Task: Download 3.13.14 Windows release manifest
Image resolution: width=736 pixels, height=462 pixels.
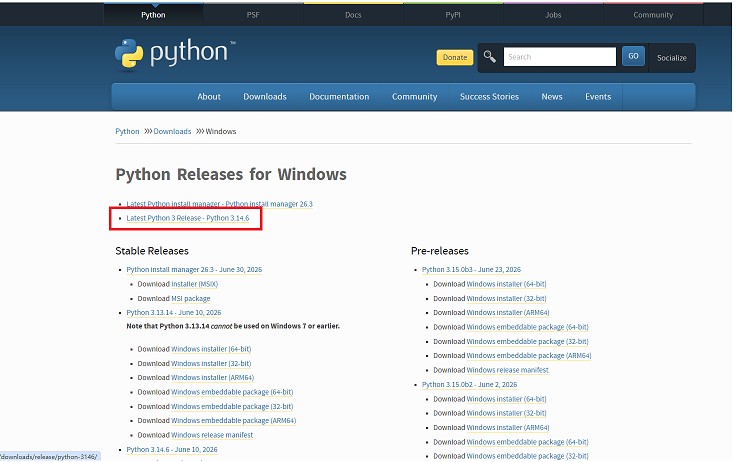Action: click(x=212, y=436)
